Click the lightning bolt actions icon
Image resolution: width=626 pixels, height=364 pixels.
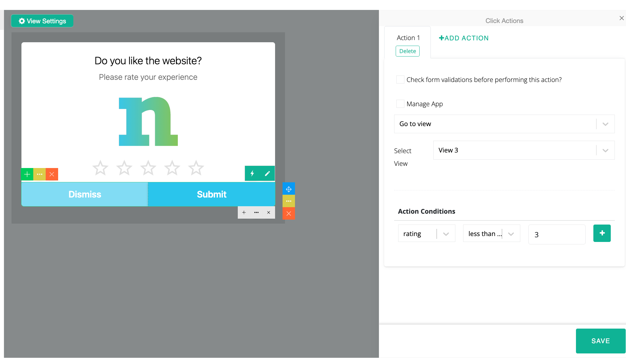(252, 173)
